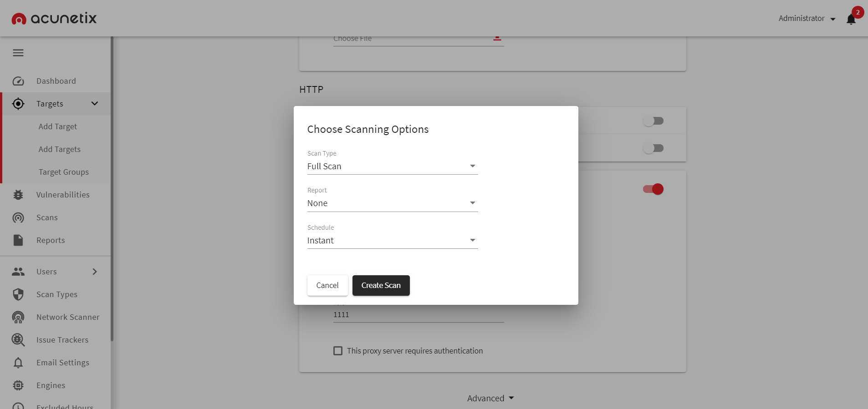Click the Reports document icon
Screen dimensions: 868x409
18,240
